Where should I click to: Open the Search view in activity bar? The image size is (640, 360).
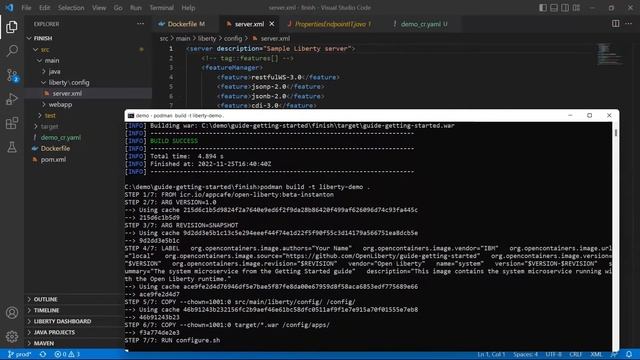12,51
